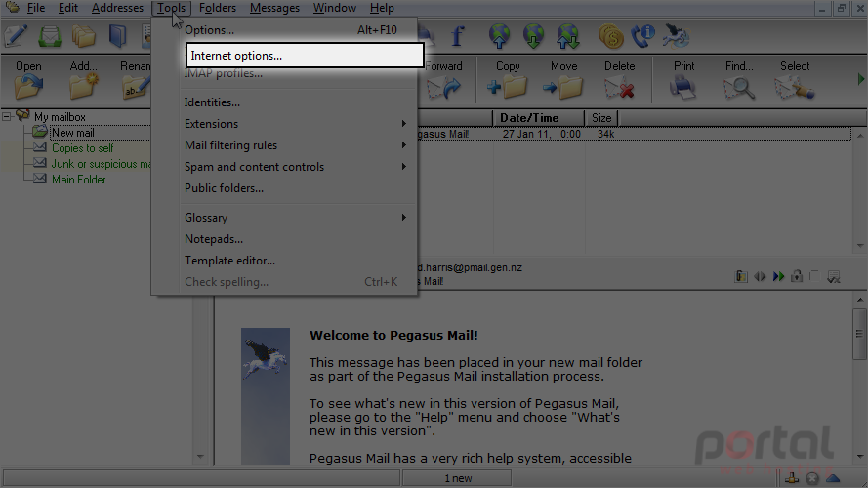Open the Messages menu
This screenshot has height=488, width=868.
click(274, 8)
